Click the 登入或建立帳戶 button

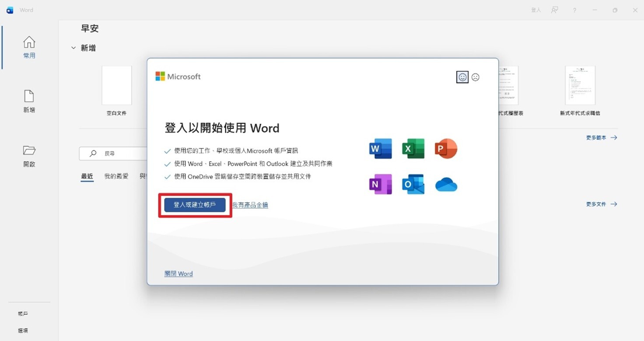195,205
